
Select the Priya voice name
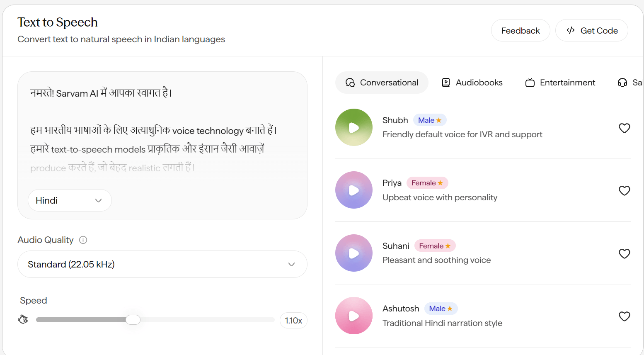point(392,183)
